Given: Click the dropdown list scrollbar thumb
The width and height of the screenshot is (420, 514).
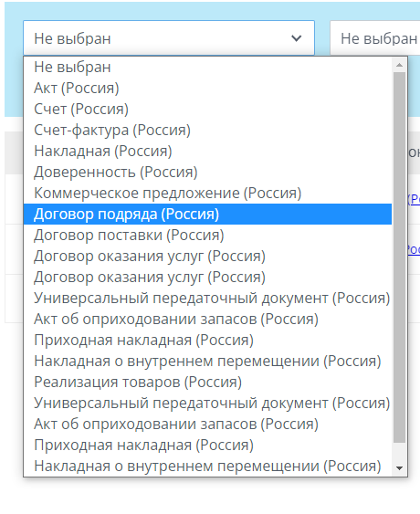Looking at the screenshot, I should coord(399,257).
